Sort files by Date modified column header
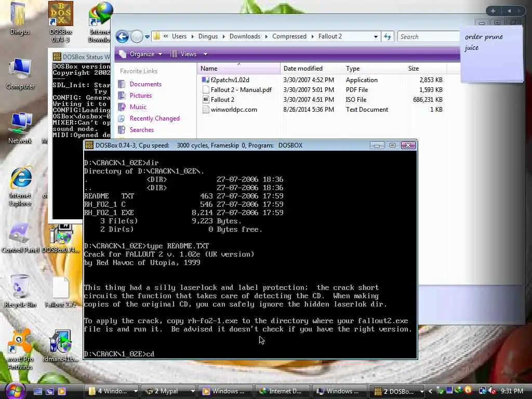The height and width of the screenshot is (399, 532). point(311,68)
